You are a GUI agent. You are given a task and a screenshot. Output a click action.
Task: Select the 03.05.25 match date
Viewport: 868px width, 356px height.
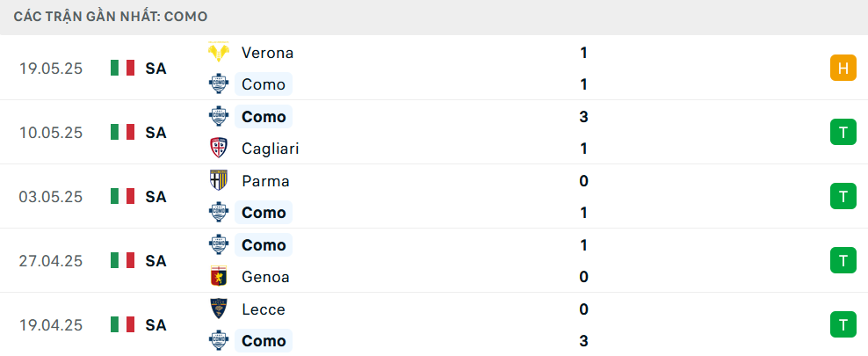coord(51,197)
